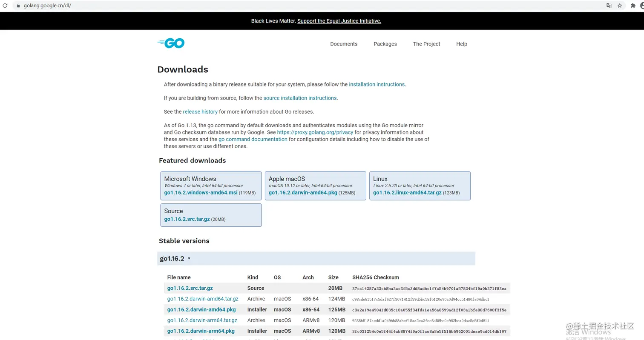The height and width of the screenshot is (340, 644).
Task: Open the translate page icon in the address bar
Action: [609, 6]
